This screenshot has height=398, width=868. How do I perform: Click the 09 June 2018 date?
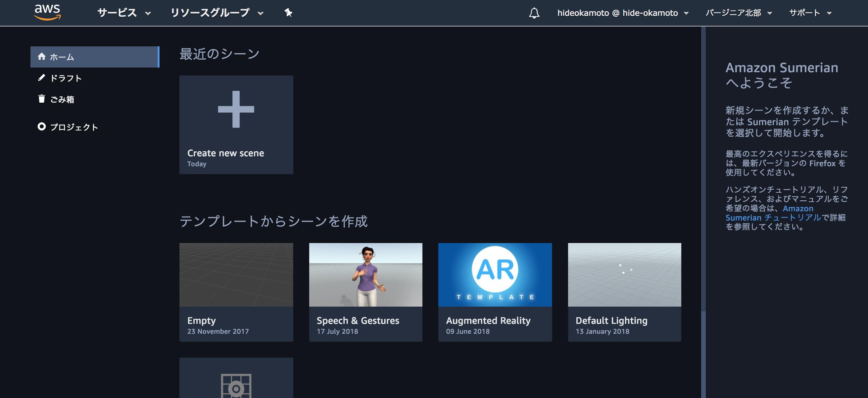tap(468, 331)
